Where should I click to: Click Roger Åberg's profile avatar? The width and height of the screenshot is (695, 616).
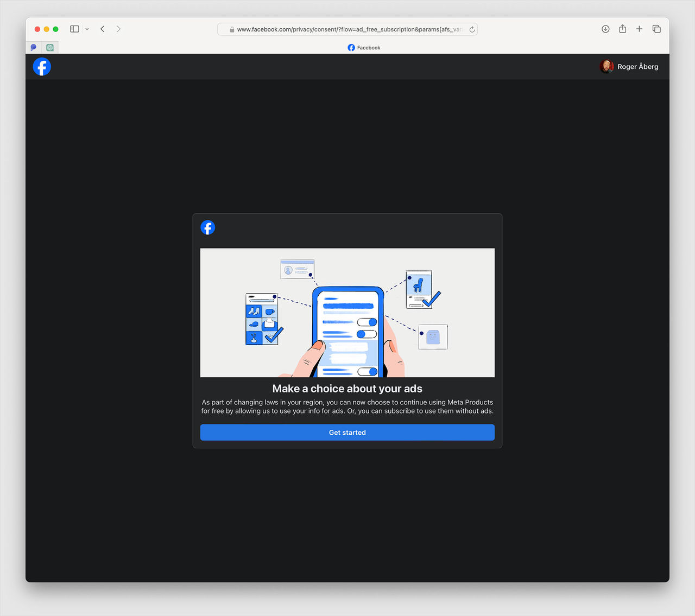[606, 66]
